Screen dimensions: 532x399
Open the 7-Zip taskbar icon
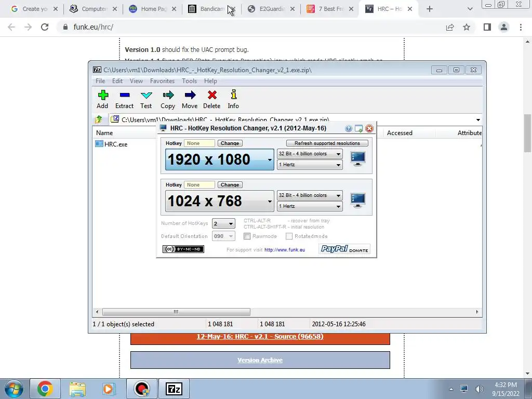174,389
